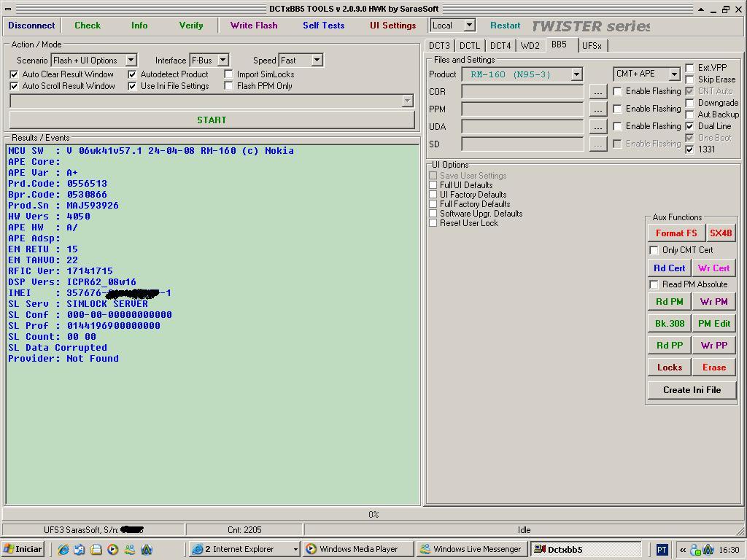Enable Flash PPM Only checkbox
747x560 pixels.
[x=228, y=86]
